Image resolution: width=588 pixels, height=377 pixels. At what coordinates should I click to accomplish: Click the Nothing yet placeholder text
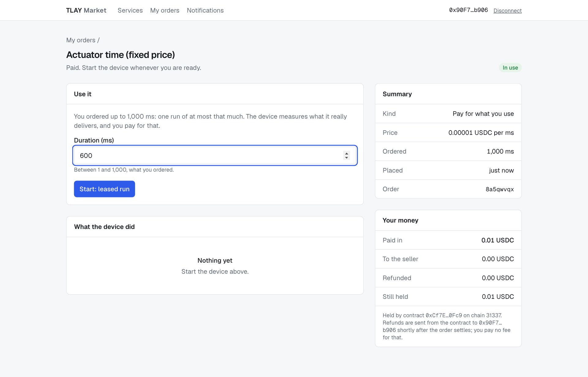215,261
